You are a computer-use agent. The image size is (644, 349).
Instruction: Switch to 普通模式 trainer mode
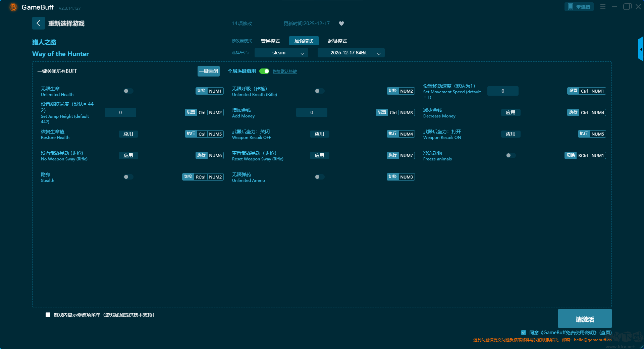point(270,41)
